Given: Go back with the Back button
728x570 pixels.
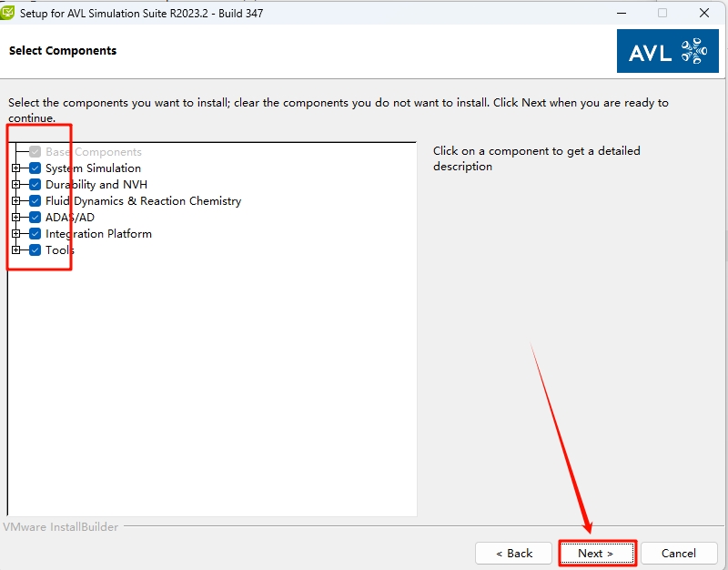Looking at the screenshot, I should tap(514, 553).
